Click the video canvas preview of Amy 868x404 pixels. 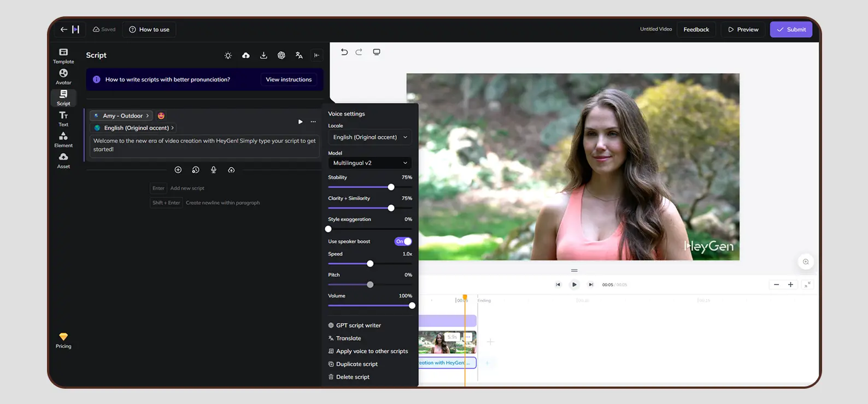click(573, 167)
